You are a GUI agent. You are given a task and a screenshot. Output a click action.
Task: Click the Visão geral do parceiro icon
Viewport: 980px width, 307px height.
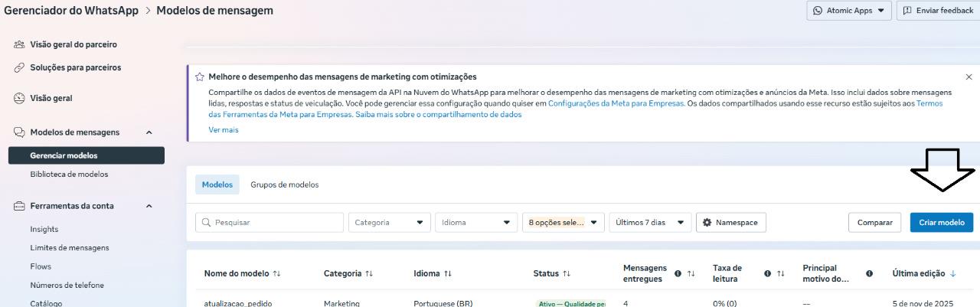[19, 44]
